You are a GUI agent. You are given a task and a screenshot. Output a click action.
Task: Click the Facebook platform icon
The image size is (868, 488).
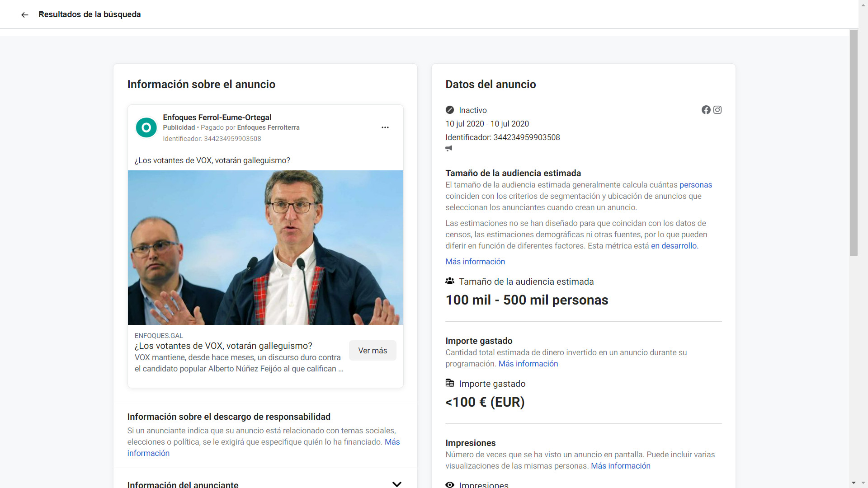(706, 110)
